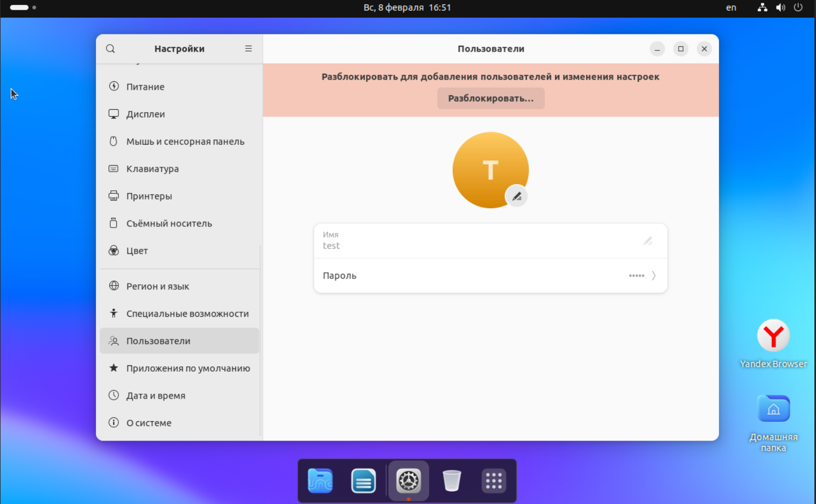This screenshot has height=504, width=816.
Task: Open the О системе page
Action: tap(149, 423)
